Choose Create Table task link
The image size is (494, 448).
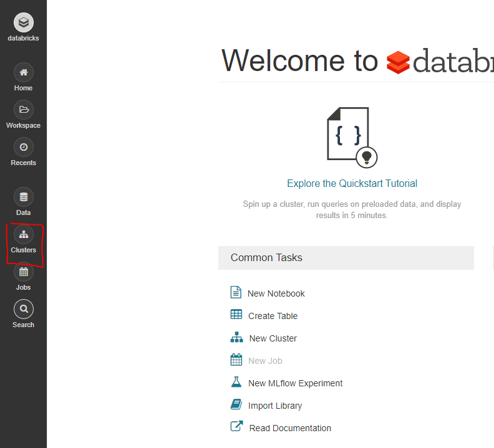click(x=273, y=316)
